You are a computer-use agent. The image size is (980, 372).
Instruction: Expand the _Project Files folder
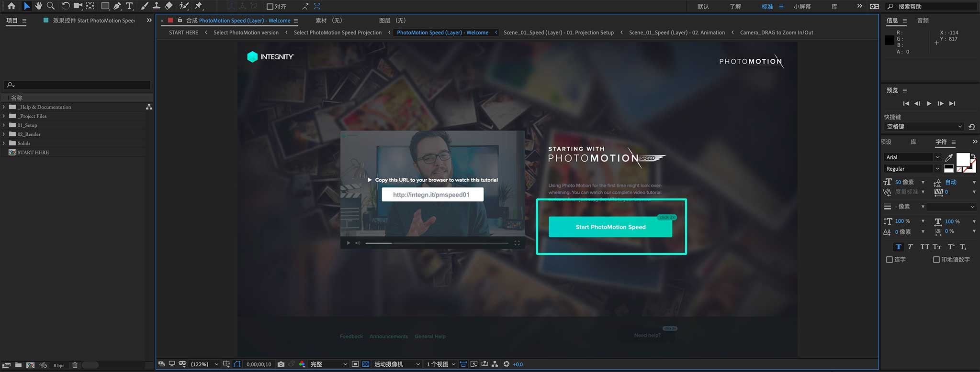(x=4, y=116)
